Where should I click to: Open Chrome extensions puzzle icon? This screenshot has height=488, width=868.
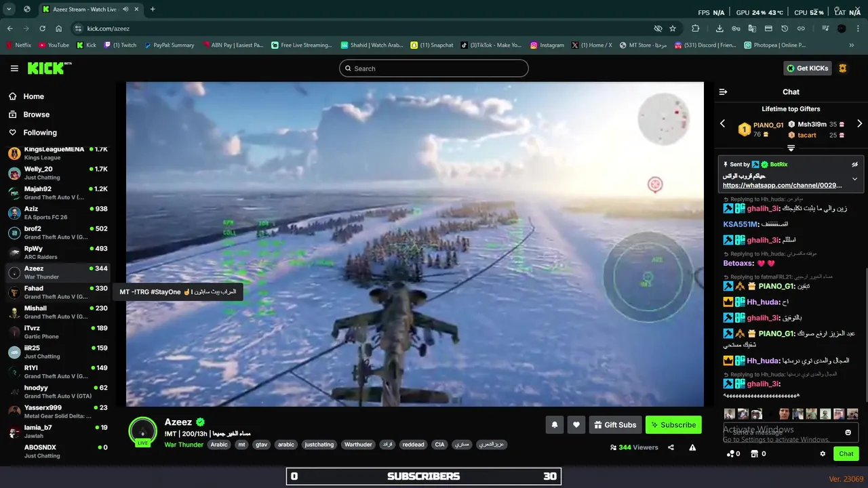(695, 28)
